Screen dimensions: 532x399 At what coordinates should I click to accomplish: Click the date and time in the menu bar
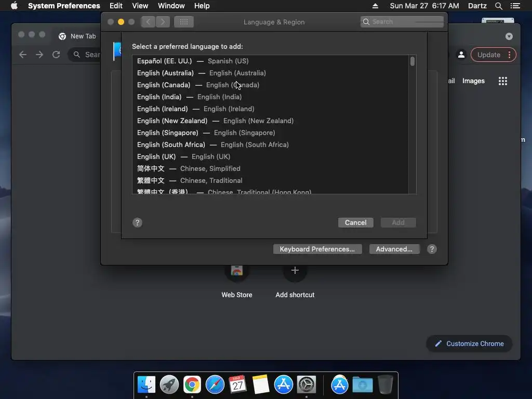424,6
